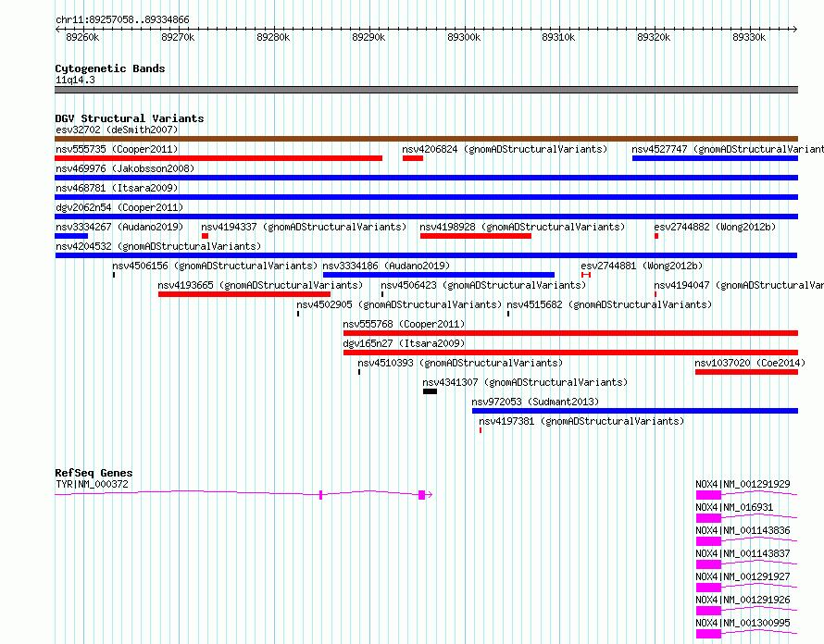Click the red dgv165n27 variant bar
Image resolution: width=824 pixels, height=644 pixels.
pyautogui.click(x=570, y=353)
